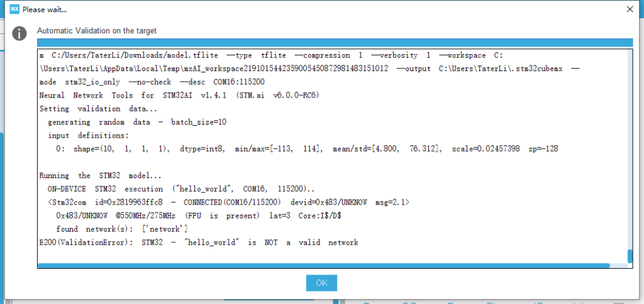The height and width of the screenshot is (304, 644).
Task: Click the OK button
Action: 321,283
